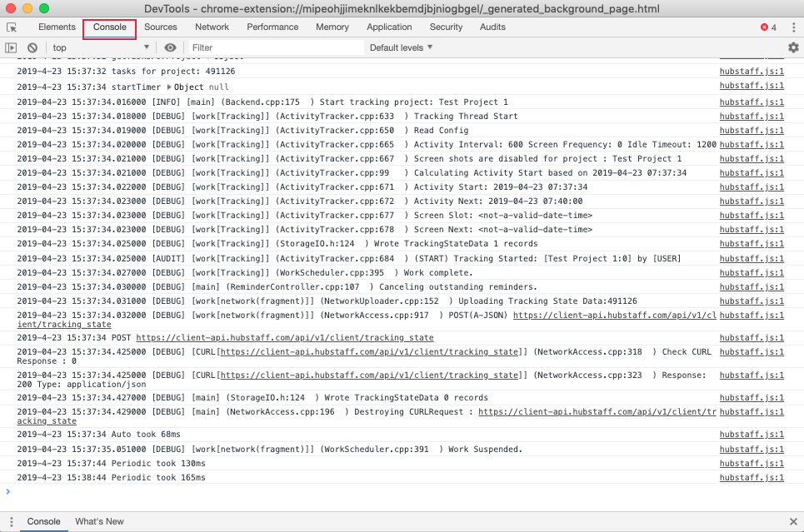Image resolution: width=804 pixels, height=532 pixels.
Task: Switch to the Security tab
Action: (x=446, y=27)
